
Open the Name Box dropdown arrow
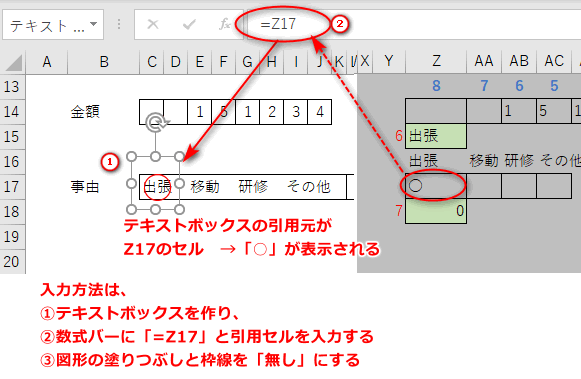93,24
